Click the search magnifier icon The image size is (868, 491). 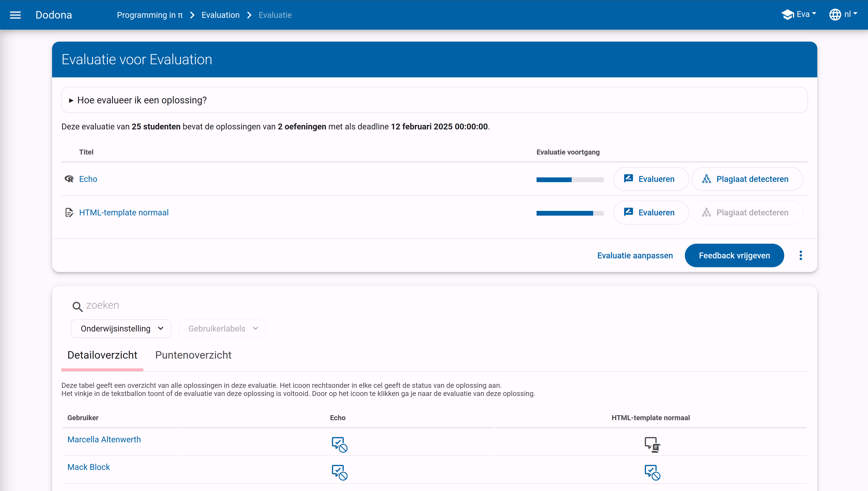[x=77, y=306]
